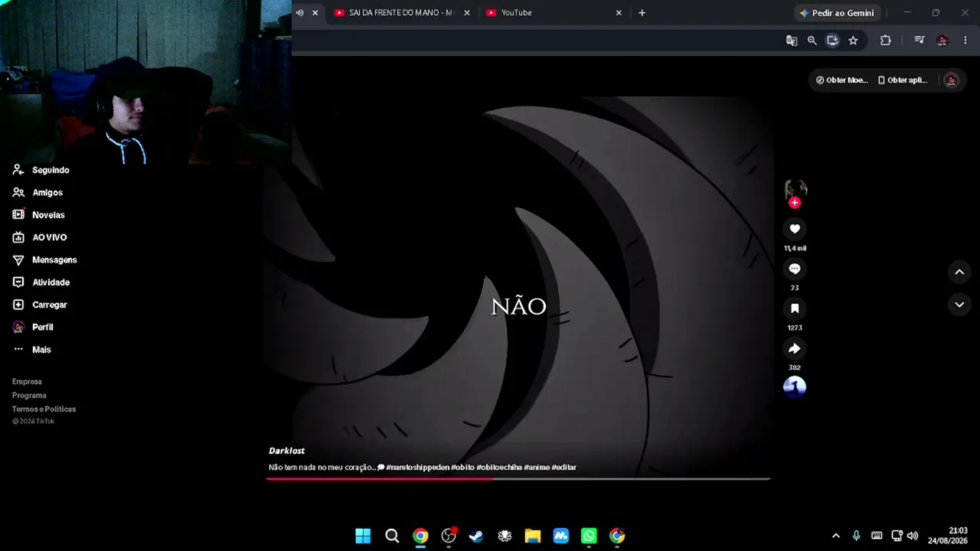Click the Programa footer link
Viewport: 980px width, 551px height.
[29, 396]
